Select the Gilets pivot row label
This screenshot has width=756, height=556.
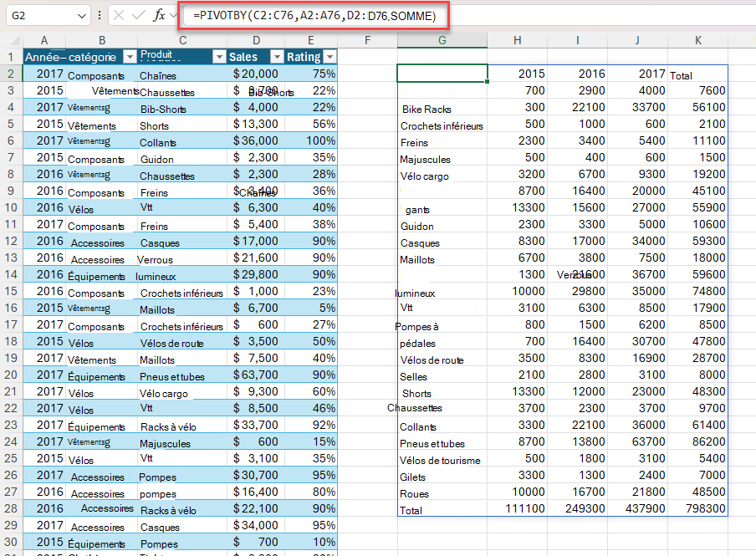tap(442, 477)
